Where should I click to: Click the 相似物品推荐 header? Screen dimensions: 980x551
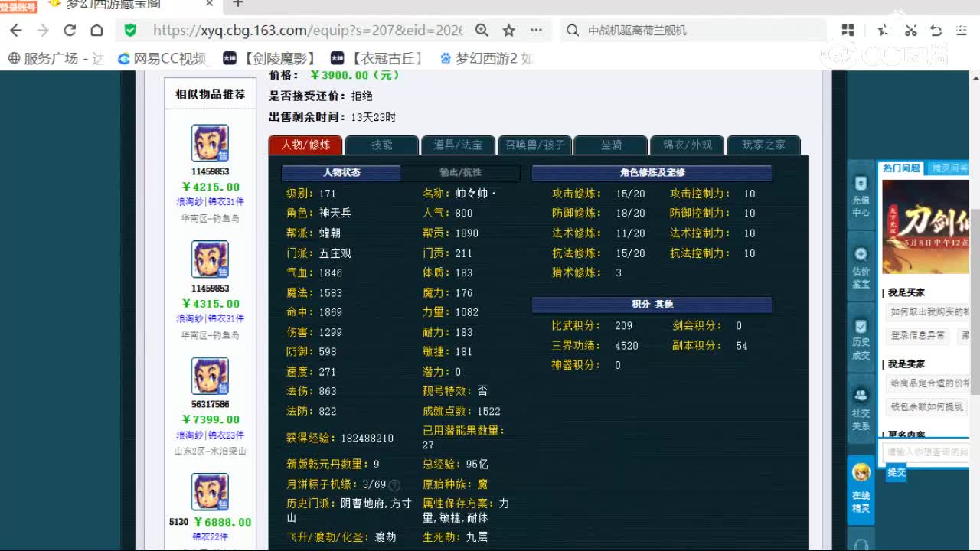pyautogui.click(x=210, y=94)
